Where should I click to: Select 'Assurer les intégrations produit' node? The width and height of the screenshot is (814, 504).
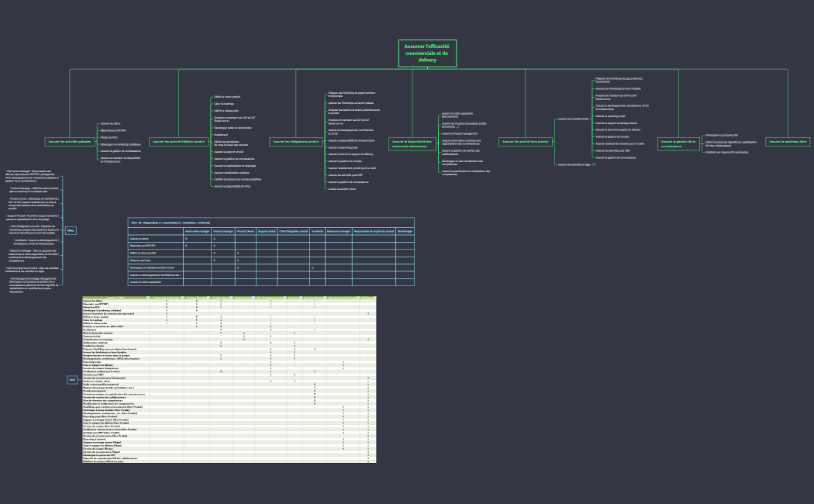point(295,142)
